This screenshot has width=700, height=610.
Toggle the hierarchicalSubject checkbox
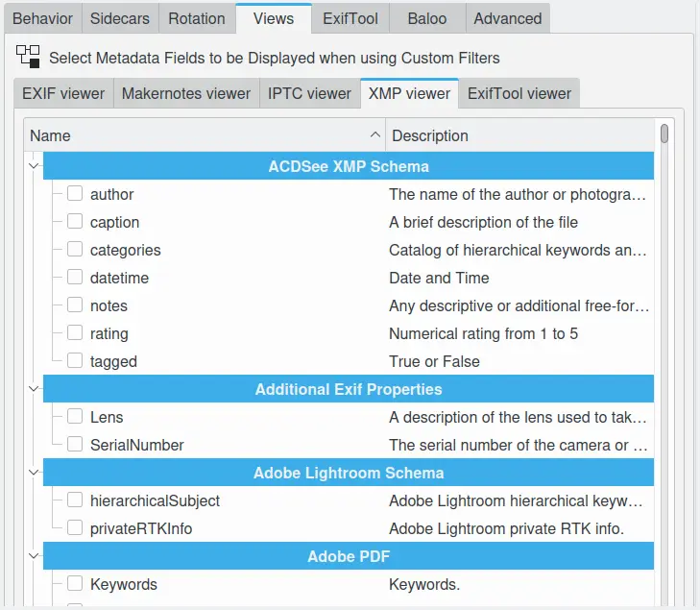pyautogui.click(x=75, y=500)
